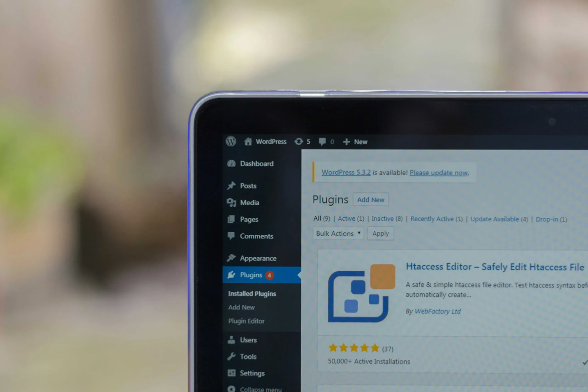
Task: Click Add New button for plugins
Action: [x=371, y=199]
